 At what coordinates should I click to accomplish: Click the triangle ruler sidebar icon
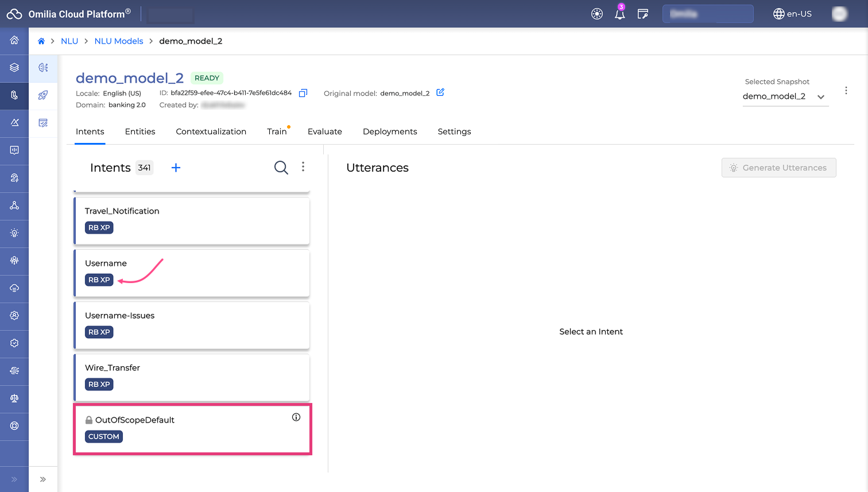(x=14, y=122)
